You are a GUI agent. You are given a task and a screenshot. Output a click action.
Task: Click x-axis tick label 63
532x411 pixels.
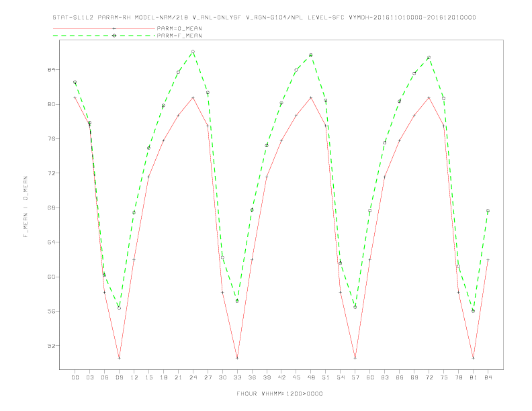coord(385,377)
